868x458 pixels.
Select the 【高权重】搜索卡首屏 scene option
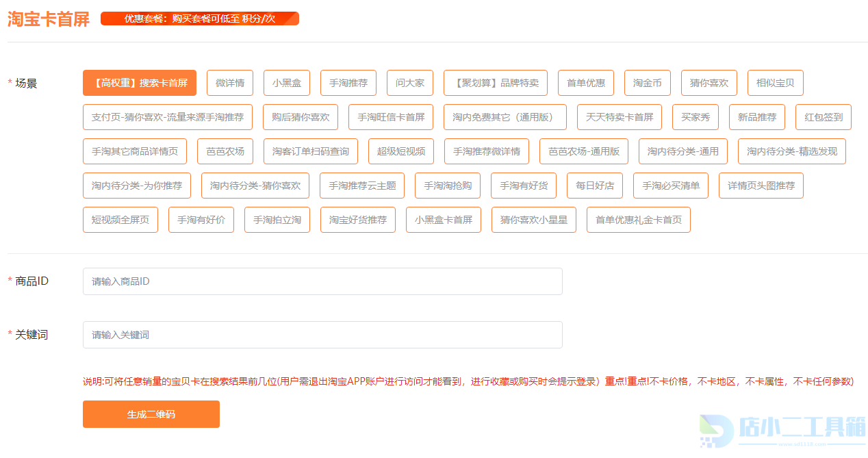[140, 83]
